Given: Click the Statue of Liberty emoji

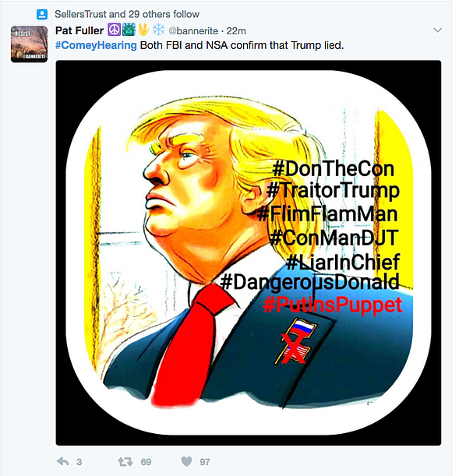Looking at the screenshot, I should (129, 30).
